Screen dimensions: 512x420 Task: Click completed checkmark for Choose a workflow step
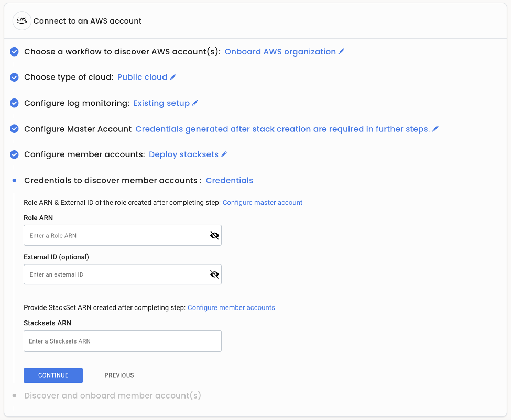point(14,51)
